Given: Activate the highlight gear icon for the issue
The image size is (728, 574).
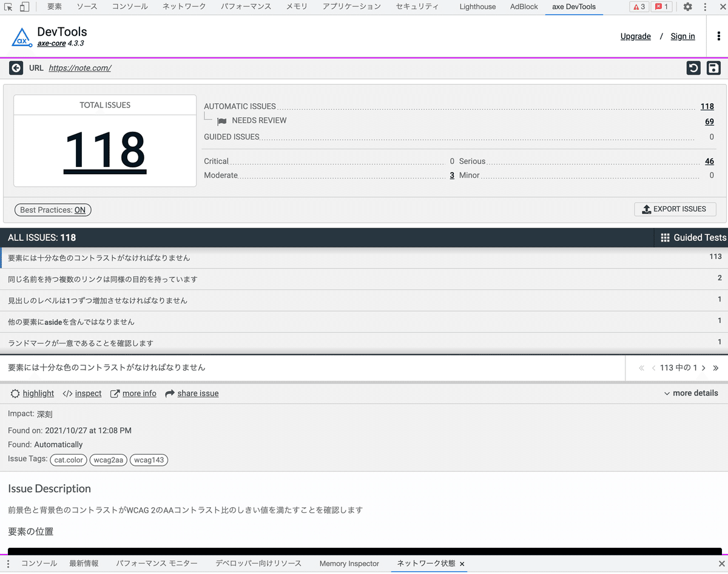Looking at the screenshot, I should coord(15,393).
